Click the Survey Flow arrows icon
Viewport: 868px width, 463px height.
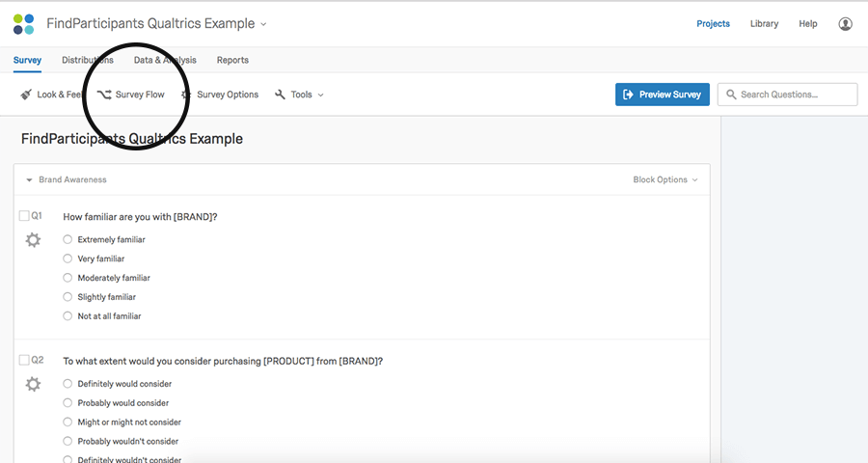[x=104, y=95]
